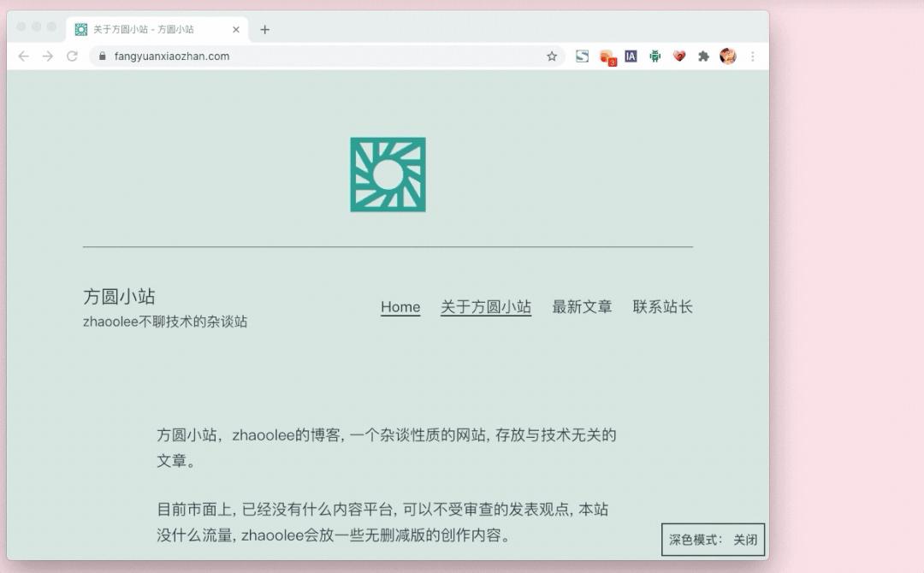924x573 pixels.
Task: Click the green Android robot extension icon
Action: 654,56
